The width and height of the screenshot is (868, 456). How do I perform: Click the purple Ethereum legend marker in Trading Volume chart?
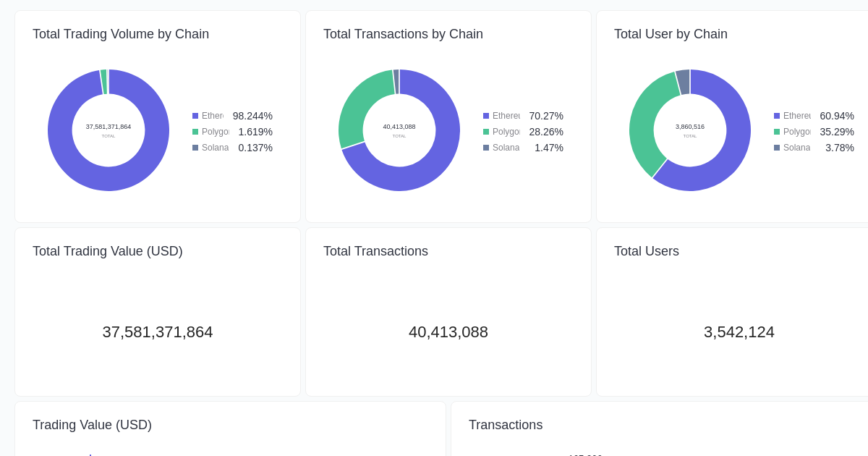click(x=194, y=116)
